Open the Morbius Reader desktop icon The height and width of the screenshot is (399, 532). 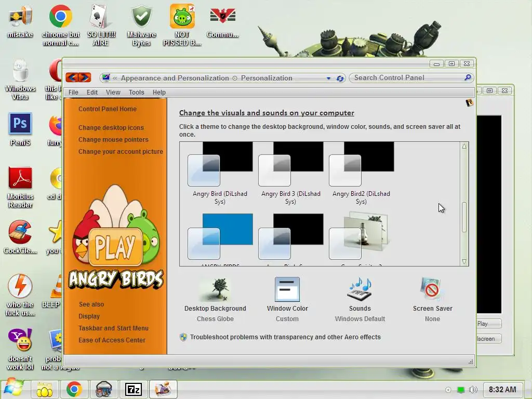[20, 188]
